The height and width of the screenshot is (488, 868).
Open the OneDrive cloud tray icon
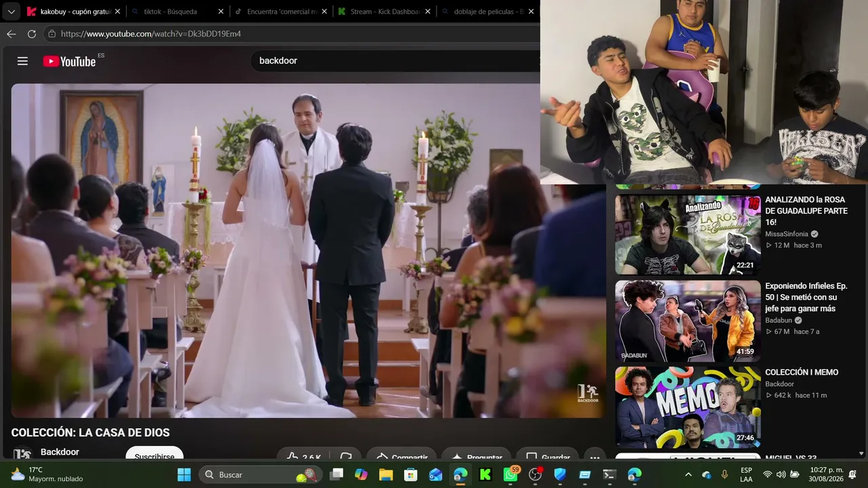click(707, 474)
